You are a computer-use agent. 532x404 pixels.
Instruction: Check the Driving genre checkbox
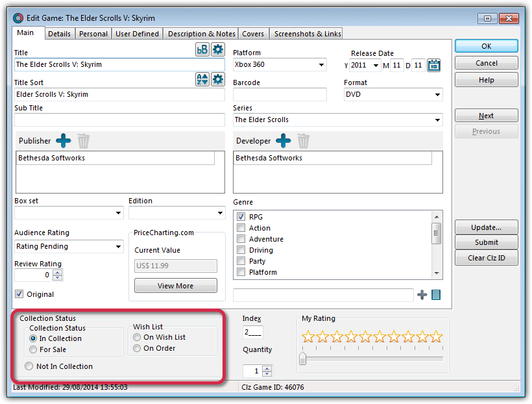241,249
